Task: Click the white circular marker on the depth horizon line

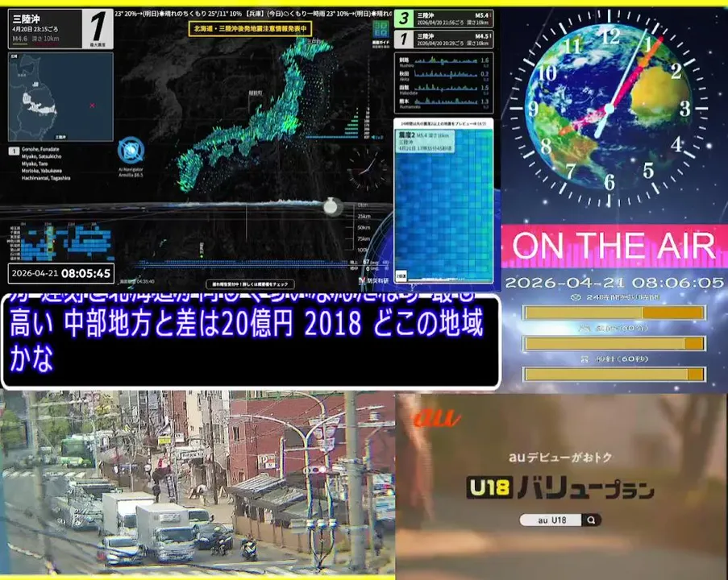Action: click(x=330, y=206)
